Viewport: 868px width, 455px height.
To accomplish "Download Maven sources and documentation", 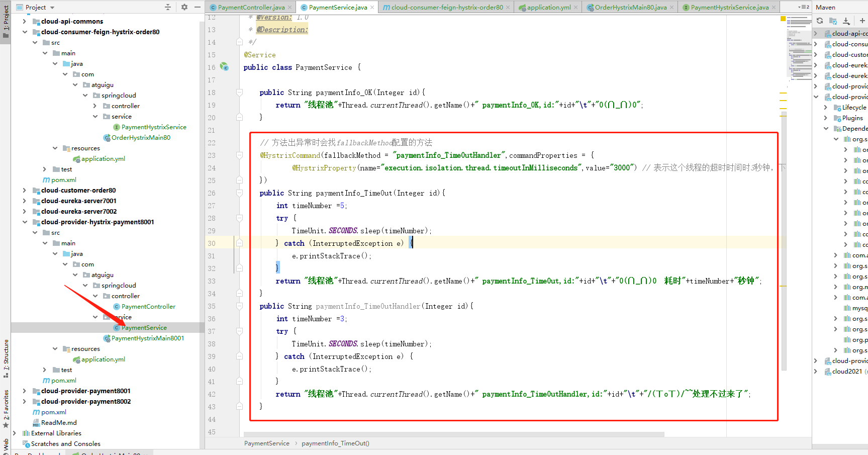I will click(x=846, y=21).
